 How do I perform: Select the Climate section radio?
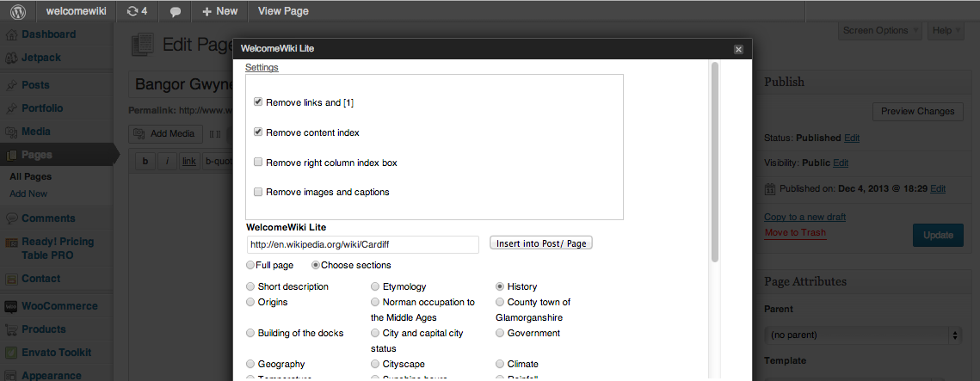click(x=500, y=364)
